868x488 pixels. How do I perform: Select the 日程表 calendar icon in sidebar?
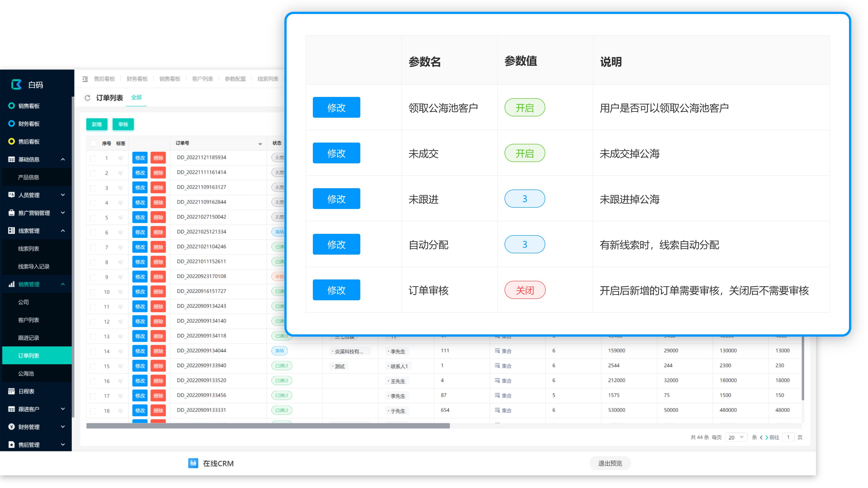11,391
